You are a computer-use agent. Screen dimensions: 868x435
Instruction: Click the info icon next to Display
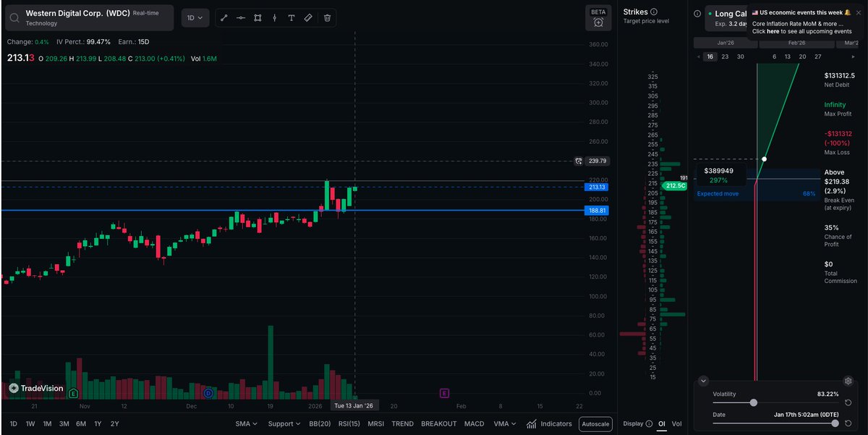(649, 423)
